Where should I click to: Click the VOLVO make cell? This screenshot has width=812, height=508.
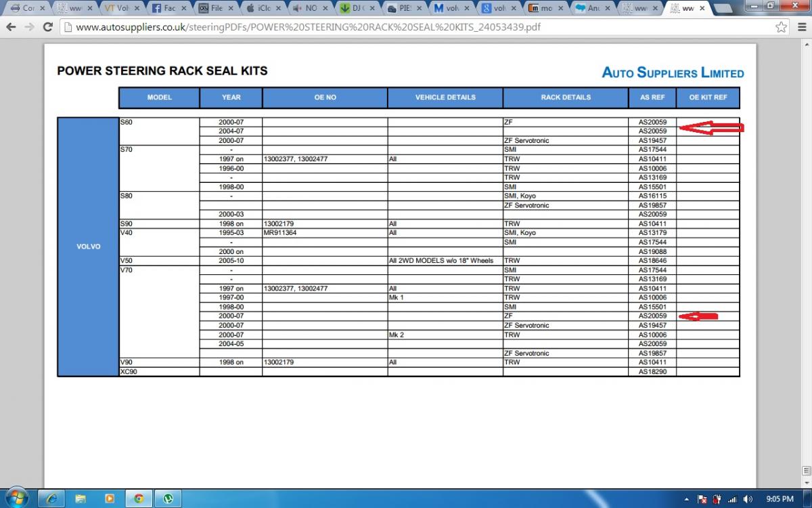(88, 247)
